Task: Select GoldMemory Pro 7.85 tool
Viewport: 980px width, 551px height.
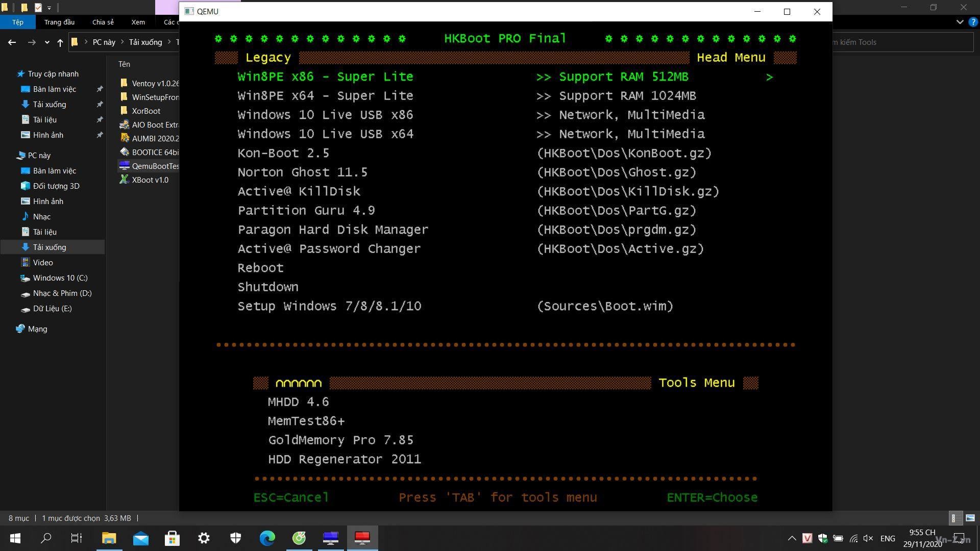Action: [x=340, y=440]
